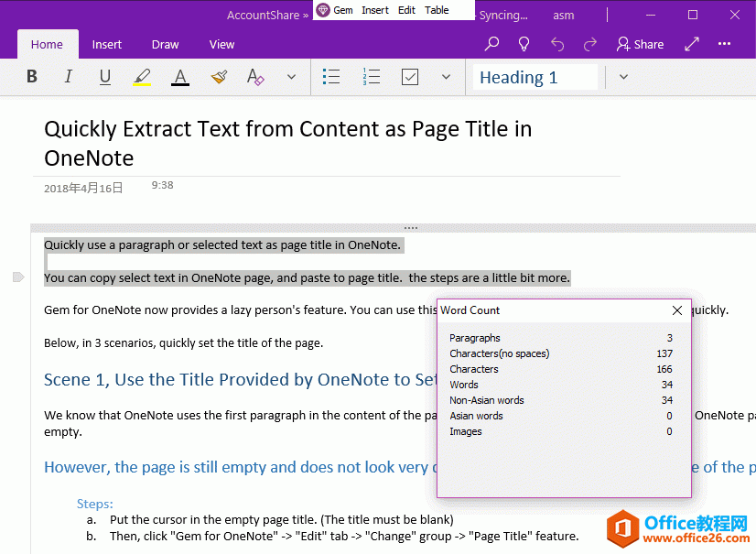Switch to the Draw tab
The width and height of the screenshot is (756, 554).
[165, 44]
